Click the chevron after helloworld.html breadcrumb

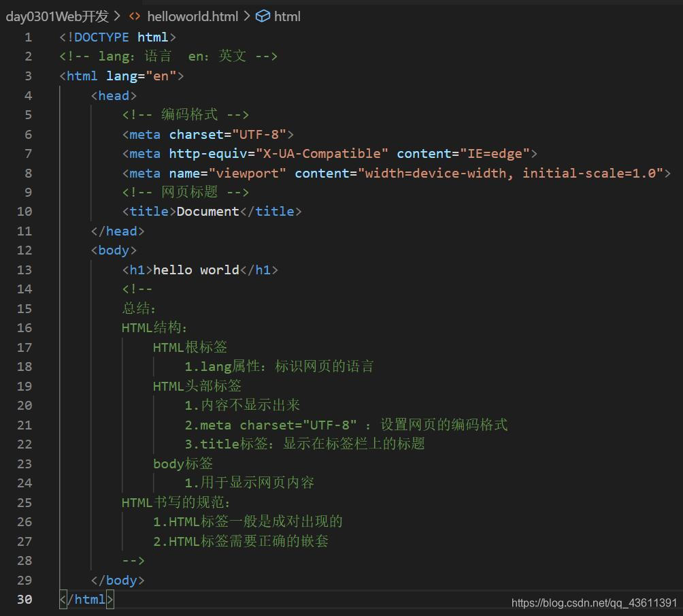(x=247, y=16)
